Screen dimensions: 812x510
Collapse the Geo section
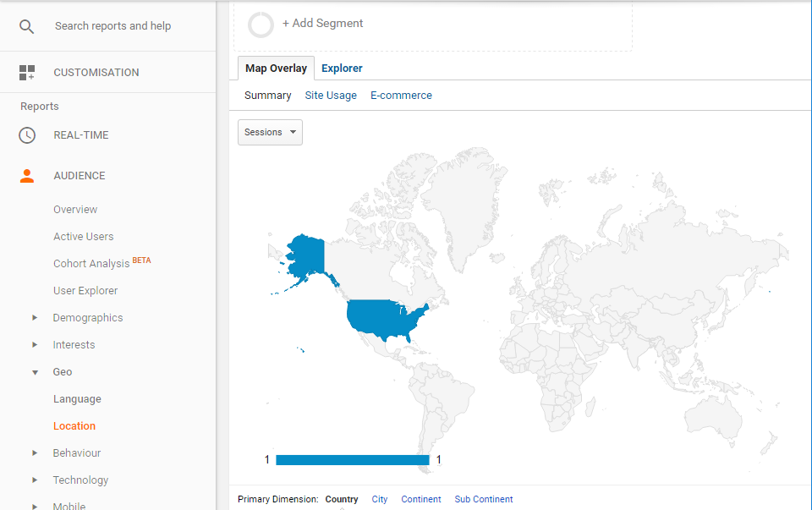click(x=35, y=372)
